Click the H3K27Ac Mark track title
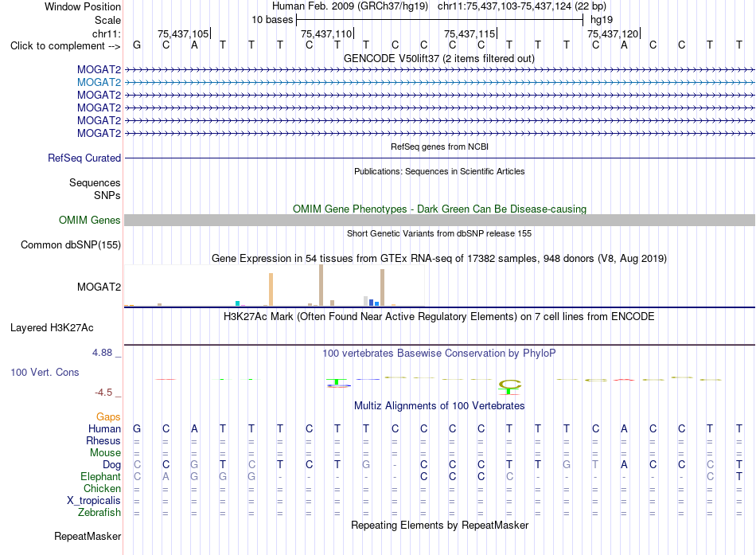The width and height of the screenshot is (756, 555). [439, 317]
